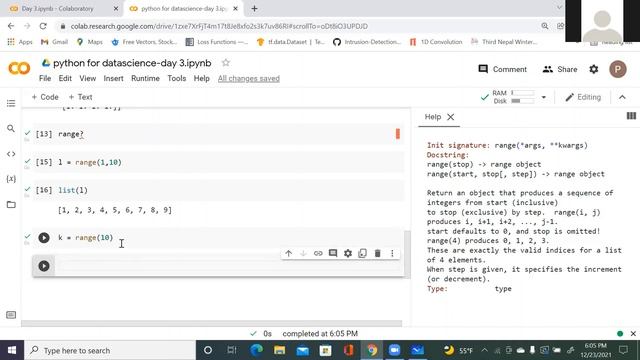Open the Help menu
This screenshot has height=360, width=640.
tap(201, 78)
